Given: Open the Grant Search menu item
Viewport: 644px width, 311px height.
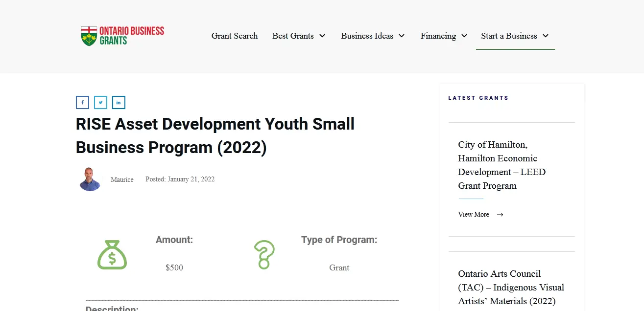Looking at the screenshot, I should [x=235, y=36].
